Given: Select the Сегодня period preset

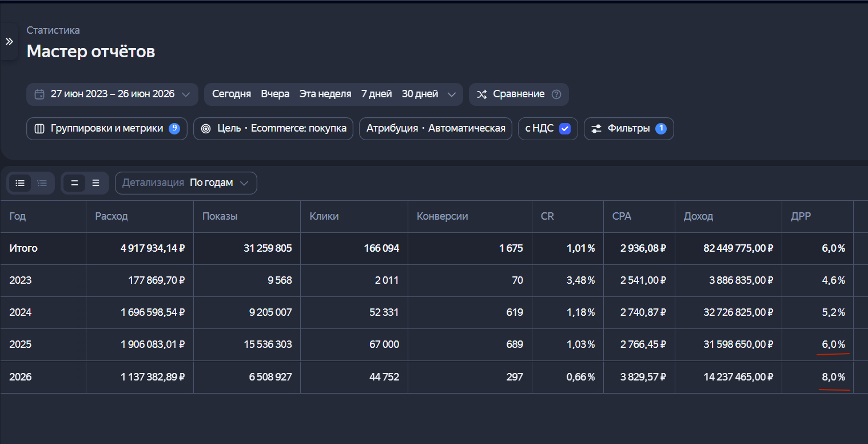Looking at the screenshot, I should (232, 94).
